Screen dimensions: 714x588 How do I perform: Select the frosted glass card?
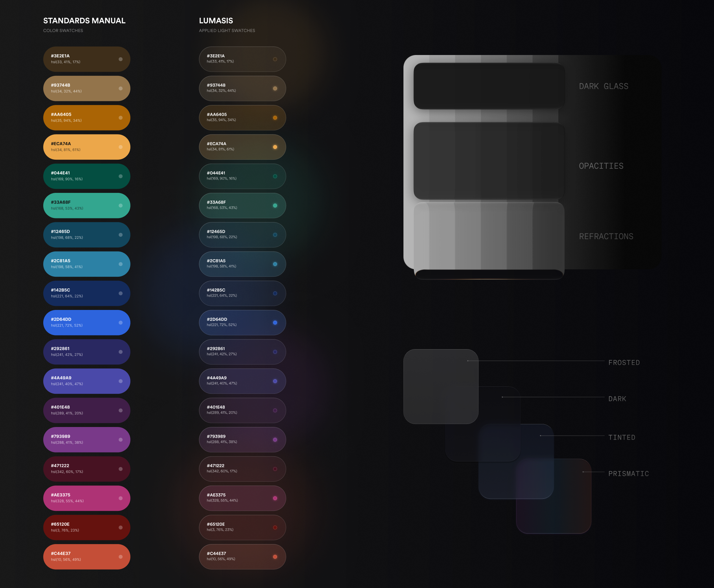[x=441, y=386]
